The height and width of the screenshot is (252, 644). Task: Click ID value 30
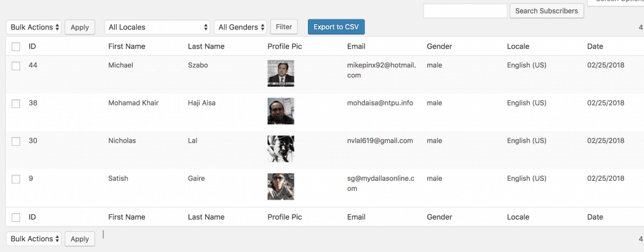[x=33, y=141]
